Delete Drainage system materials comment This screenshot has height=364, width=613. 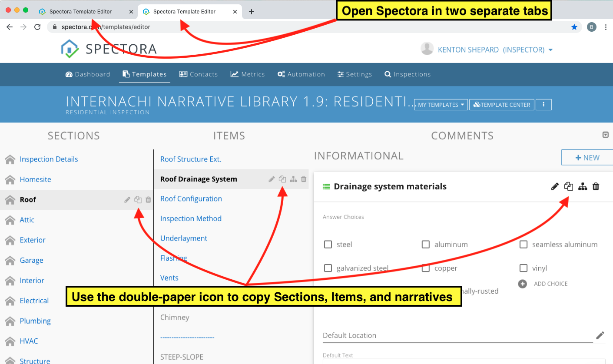(596, 186)
